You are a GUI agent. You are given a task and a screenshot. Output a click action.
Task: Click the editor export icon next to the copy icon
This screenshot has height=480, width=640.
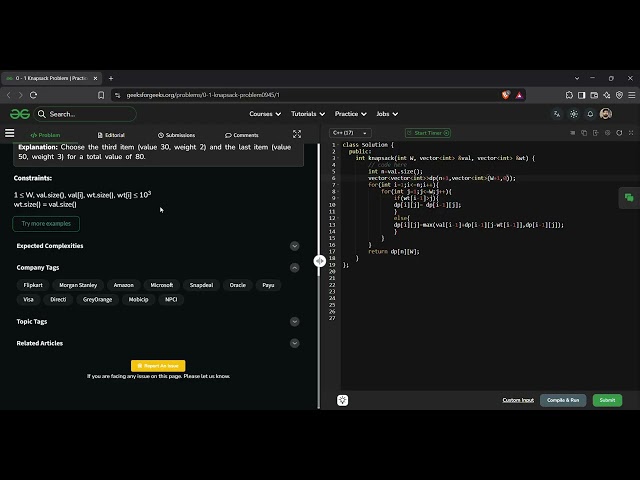tap(596, 133)
